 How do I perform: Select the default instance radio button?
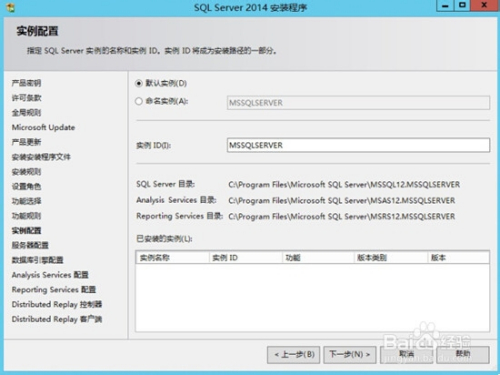click(x=139, y=83)
